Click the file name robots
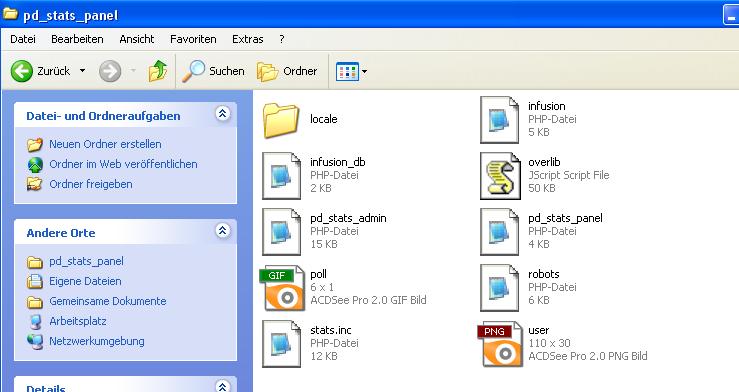Image resolution: width=739 pixels, height=392 pixels. tap(544, 274)
